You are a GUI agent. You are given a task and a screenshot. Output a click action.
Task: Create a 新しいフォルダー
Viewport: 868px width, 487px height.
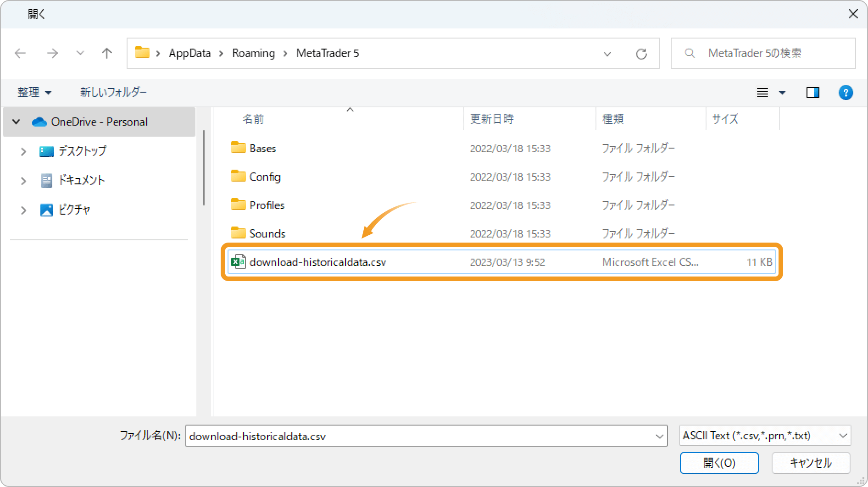(113, 92)
